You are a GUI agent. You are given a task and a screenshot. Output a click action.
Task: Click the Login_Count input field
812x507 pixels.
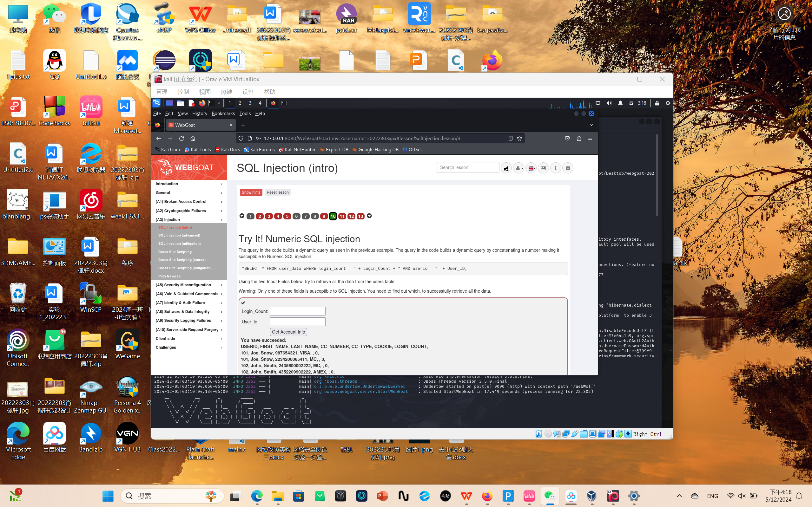point(298,311)
